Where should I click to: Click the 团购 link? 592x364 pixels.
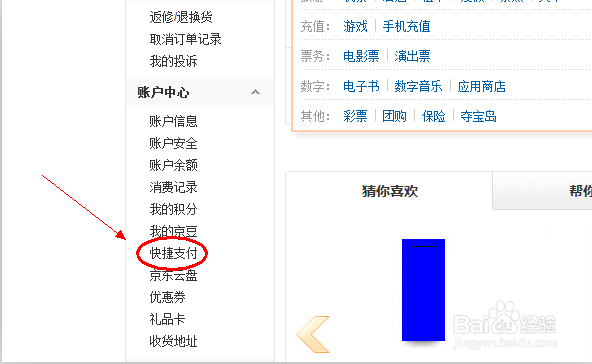click(395, 116)
